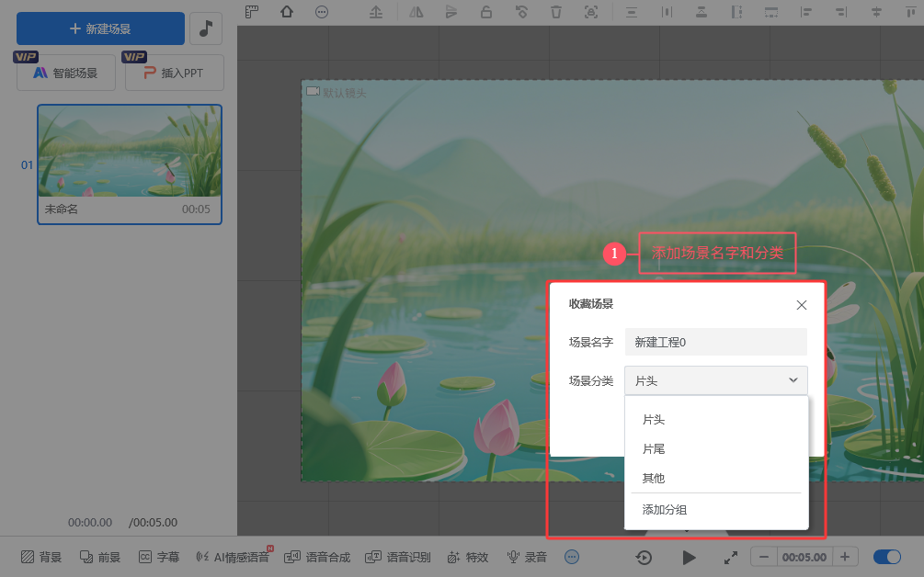Image resolution: width=924 pixels, height=577 pixels.
Task: Click the lock icon in top toolbar
Action: tap(485, 12)
